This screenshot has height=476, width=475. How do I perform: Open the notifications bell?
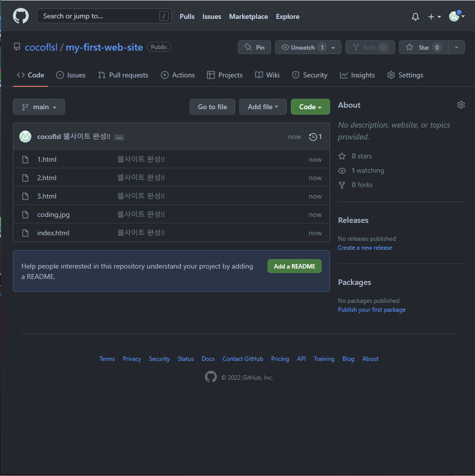click(415, 17)
